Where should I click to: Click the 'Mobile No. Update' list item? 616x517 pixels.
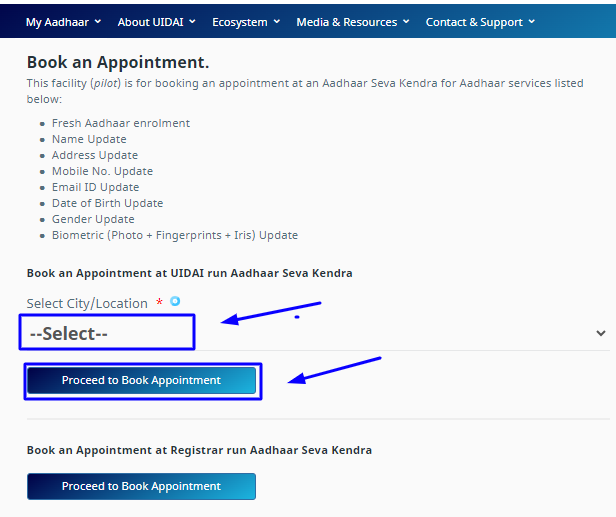[102, 171]
